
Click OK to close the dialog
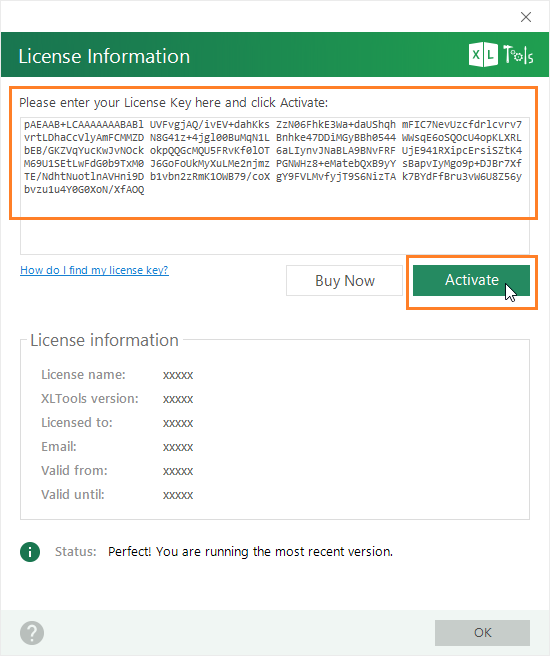click(482, 633)
